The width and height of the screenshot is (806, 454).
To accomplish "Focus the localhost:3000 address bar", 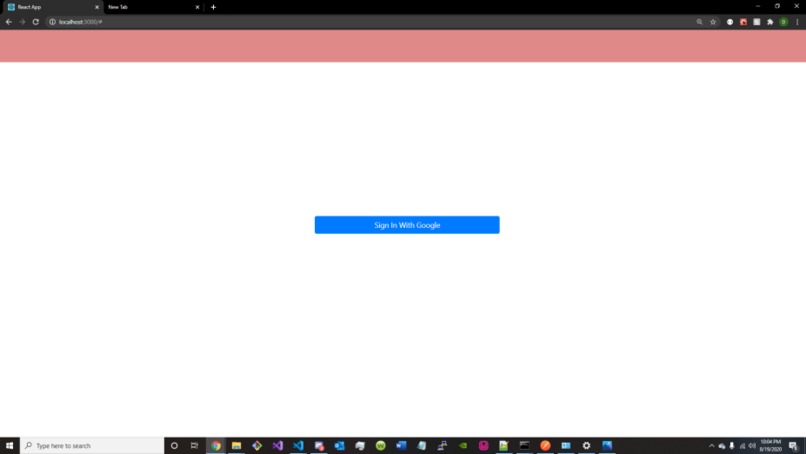I will [380, 22].
